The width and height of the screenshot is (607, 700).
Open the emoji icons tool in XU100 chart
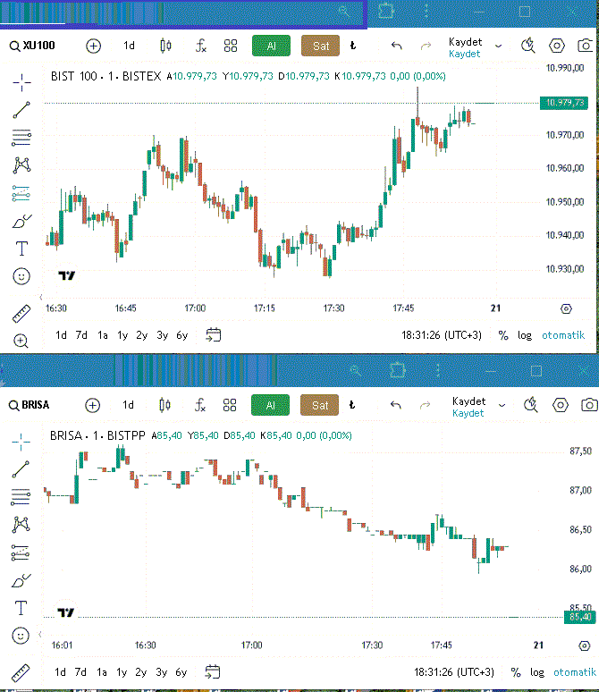21,277
